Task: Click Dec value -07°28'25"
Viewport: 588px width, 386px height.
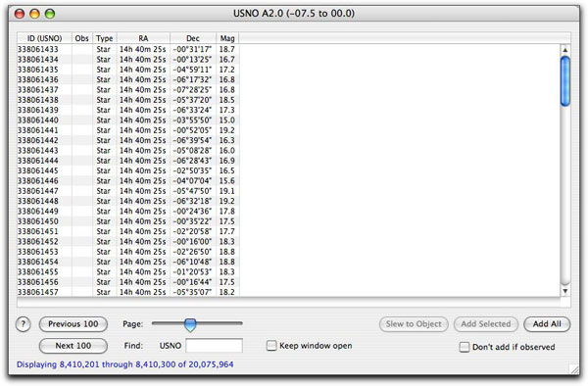Action: click(x=192, y=90)
